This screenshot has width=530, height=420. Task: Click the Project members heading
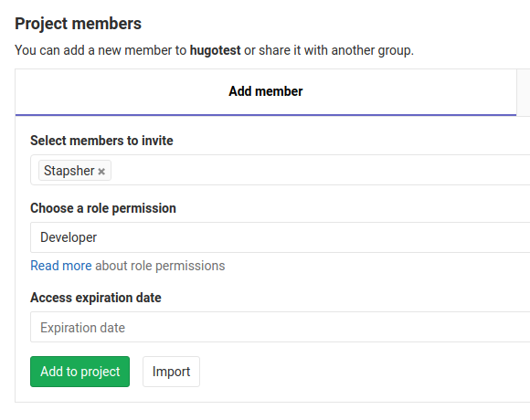(x=78, y=24)
